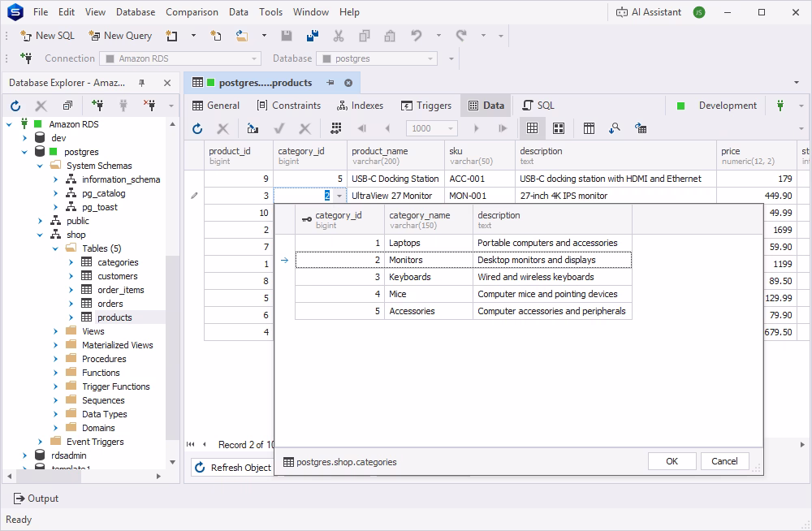Select the Laptops row in lookup
The width and height of the screenshot is (812, 531).
(464, 243)
